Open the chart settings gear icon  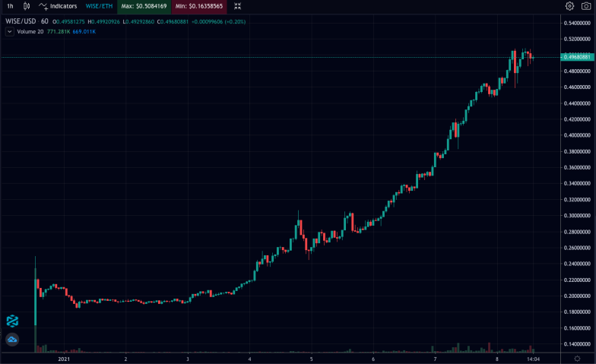point(569,6)
